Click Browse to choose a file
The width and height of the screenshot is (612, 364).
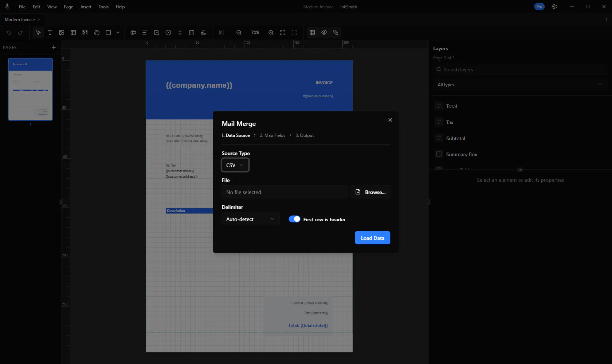370,192
